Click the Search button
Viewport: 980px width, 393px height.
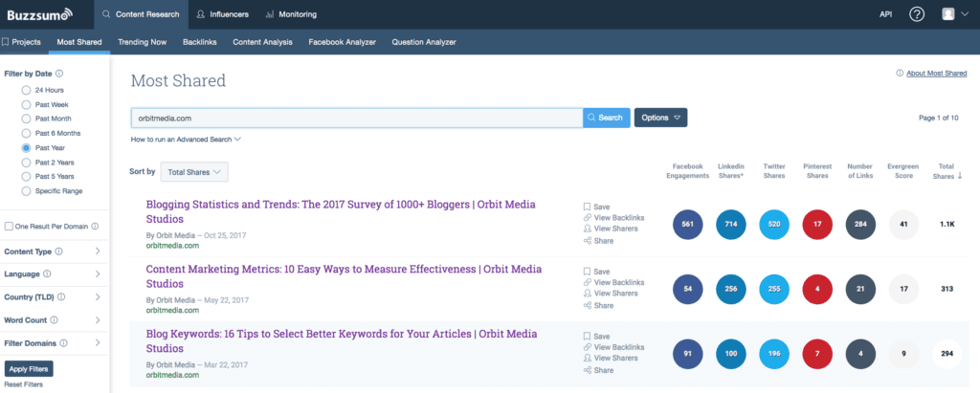point(606,118)
